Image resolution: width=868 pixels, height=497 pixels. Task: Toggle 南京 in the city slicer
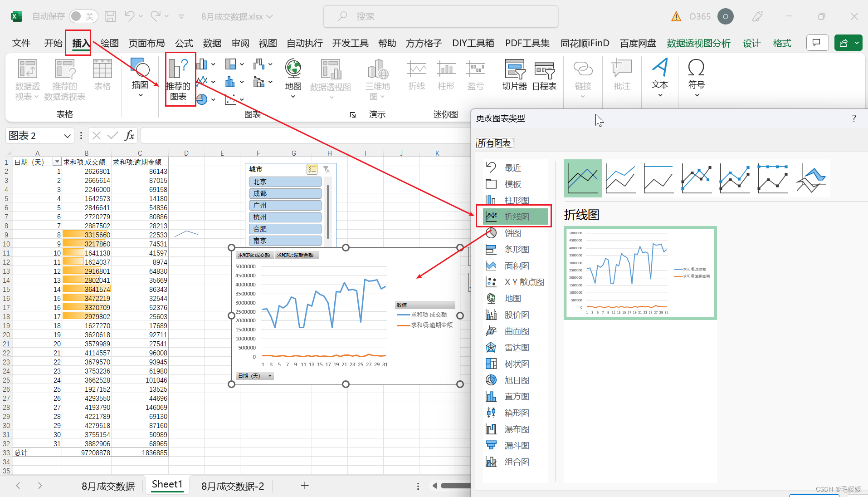[285, 241]
